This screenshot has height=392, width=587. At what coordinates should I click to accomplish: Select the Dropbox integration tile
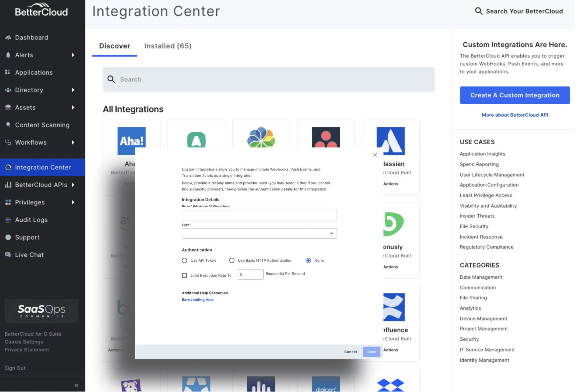tap(390, 384)
